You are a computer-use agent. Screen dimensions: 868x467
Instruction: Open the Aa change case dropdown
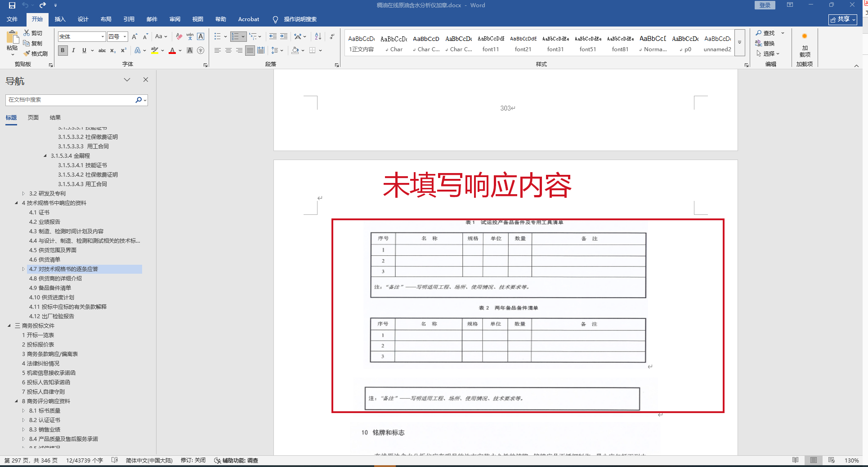tap(161, 36)
